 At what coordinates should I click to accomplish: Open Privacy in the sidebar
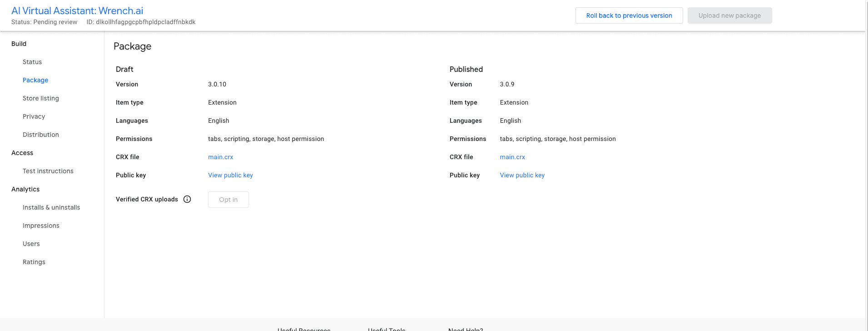(34, 116)
